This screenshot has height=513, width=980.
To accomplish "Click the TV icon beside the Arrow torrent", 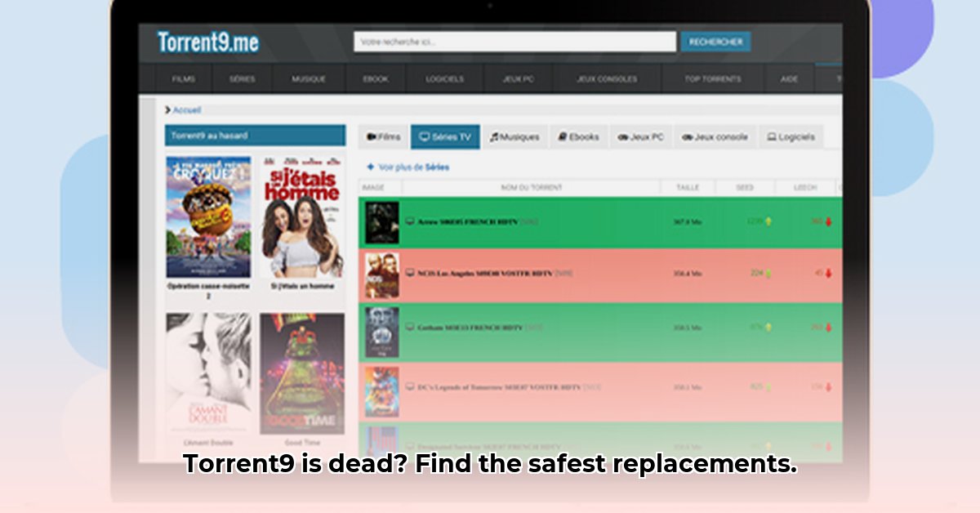I will pyautogui.click(x=411, y=222).
